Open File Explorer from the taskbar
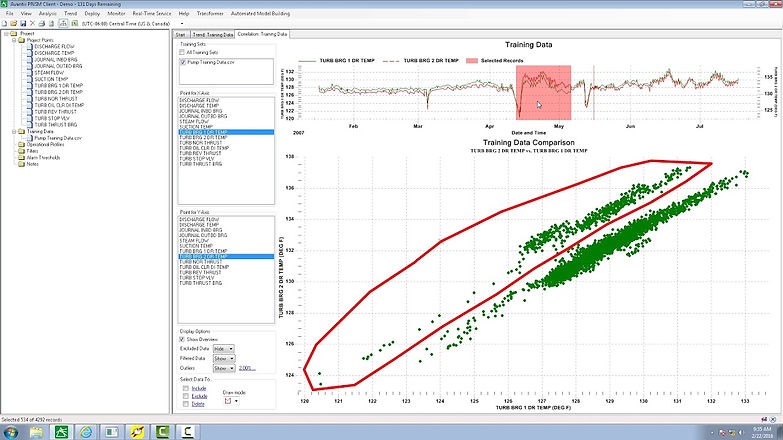The height and width of the screenshot is (440, 783). [36, 432]
